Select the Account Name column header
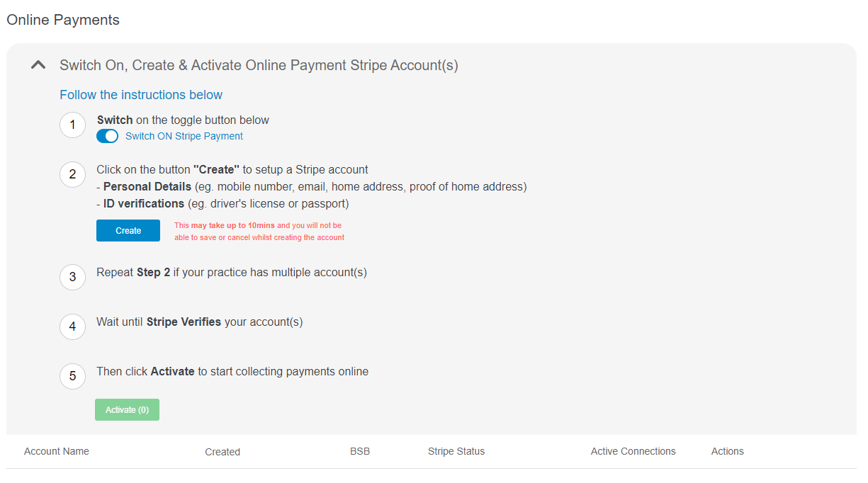Viewport: 868px width, 483px height. (x=56, y=451)
